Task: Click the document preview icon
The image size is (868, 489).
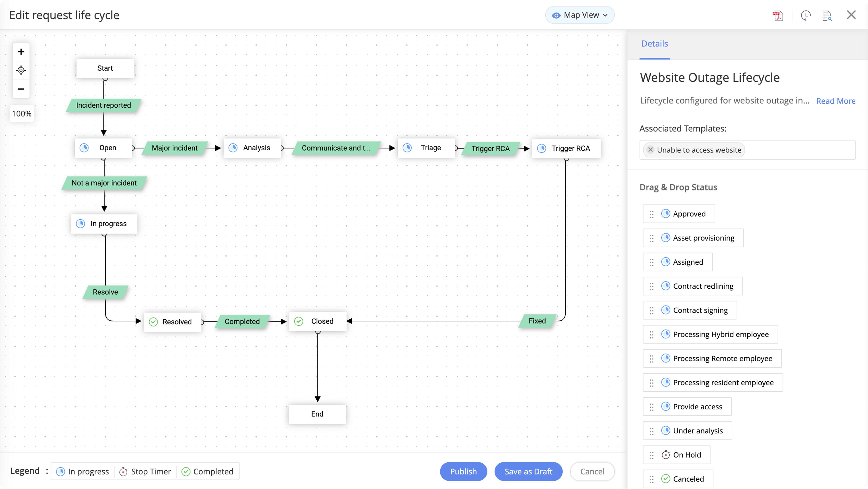Action: click(x=827, y=15)
